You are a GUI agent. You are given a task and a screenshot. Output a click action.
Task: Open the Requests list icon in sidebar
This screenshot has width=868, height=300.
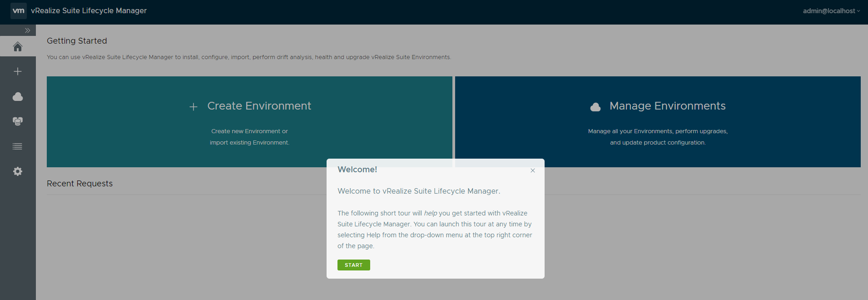[x=18, y=146]
